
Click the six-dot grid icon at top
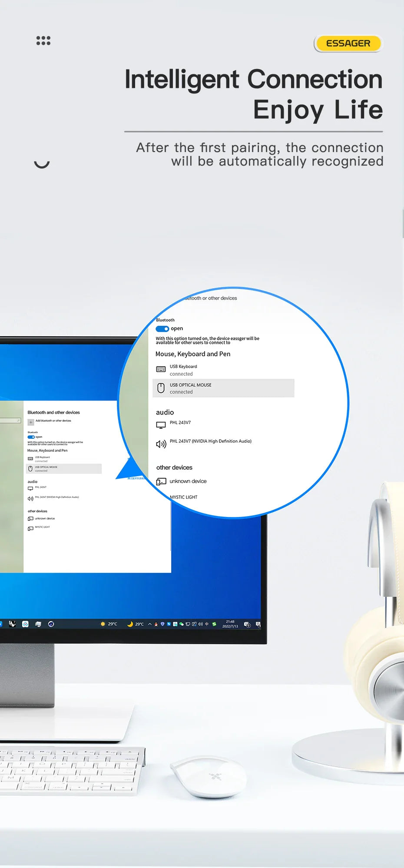43,40
